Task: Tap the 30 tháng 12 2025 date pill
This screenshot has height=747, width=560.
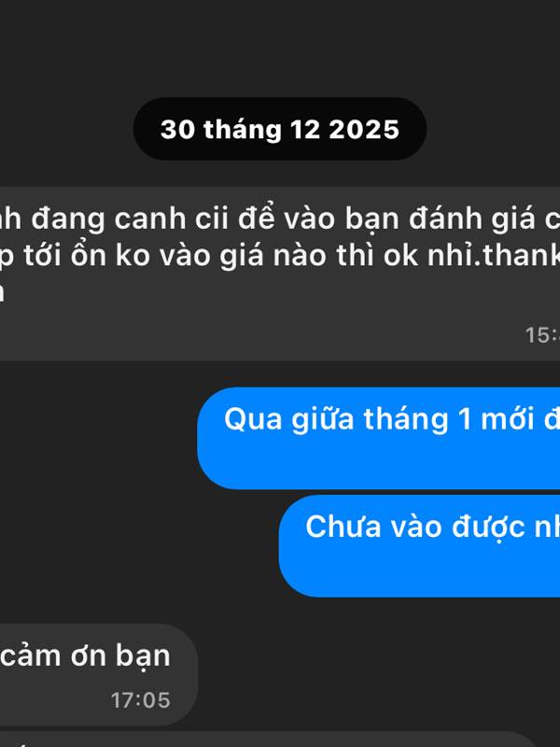Action: (279, 129)
